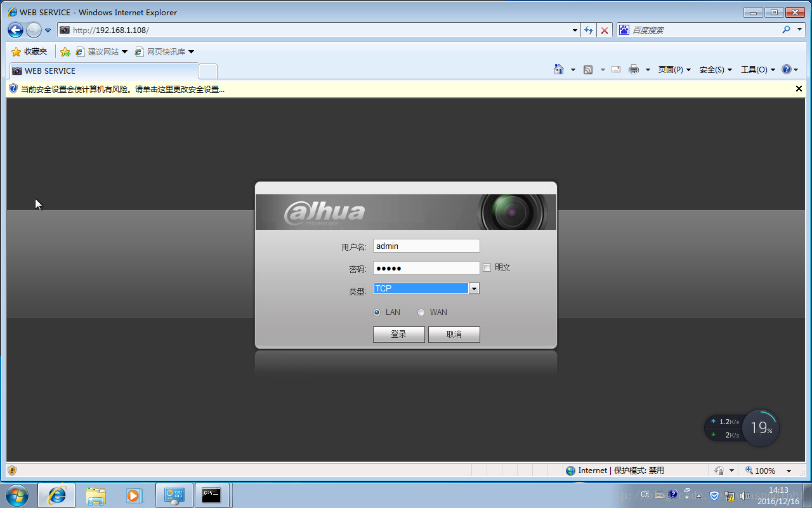Open the 工具(O) Tools menu
This screenshot has height=508, width=812.
[x=758, y=70]
